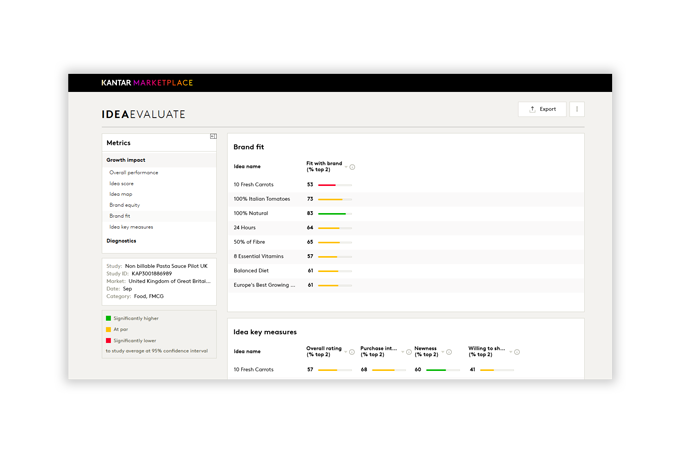Click info icon next to Overall rating
Screen dimensions: 680x453
coord(352,352)
